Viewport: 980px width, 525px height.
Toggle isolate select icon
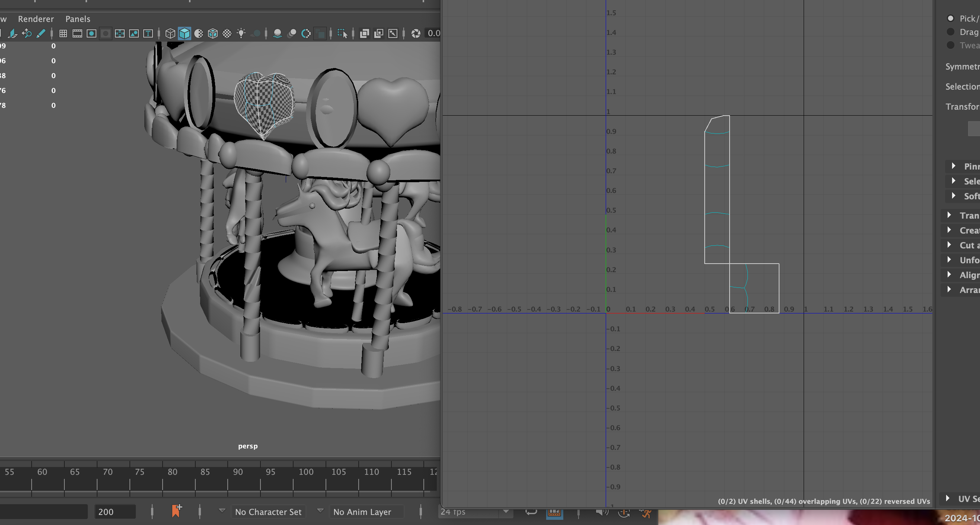[x=342, y=33]
